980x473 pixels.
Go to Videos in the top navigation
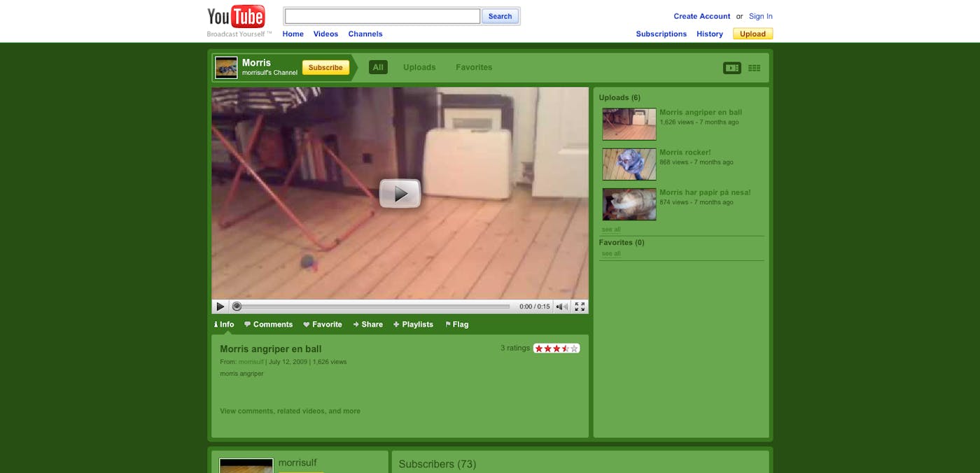325,34
